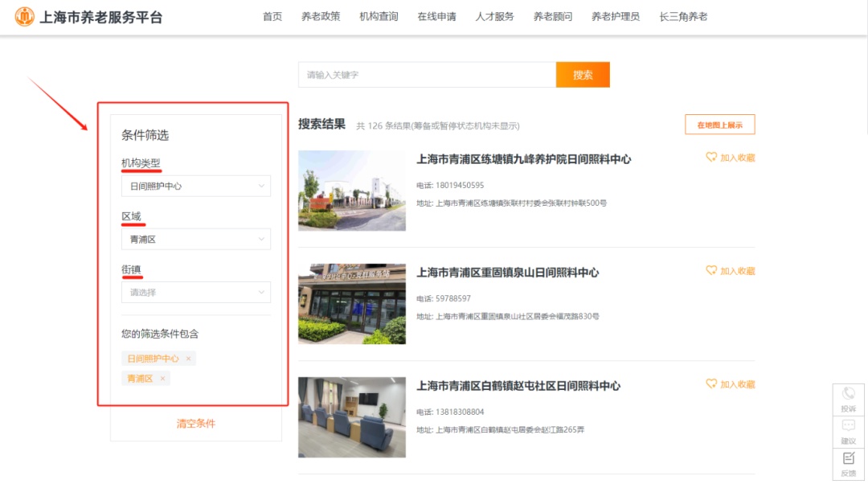Open the 投诉 phone icon
The width and height of the screenshot is (868, 484).
(x=849, y=395)
